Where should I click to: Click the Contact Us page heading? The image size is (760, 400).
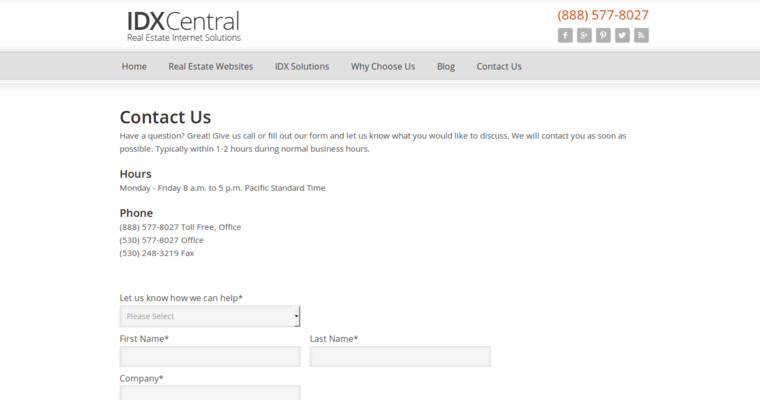tap(165, 117)
